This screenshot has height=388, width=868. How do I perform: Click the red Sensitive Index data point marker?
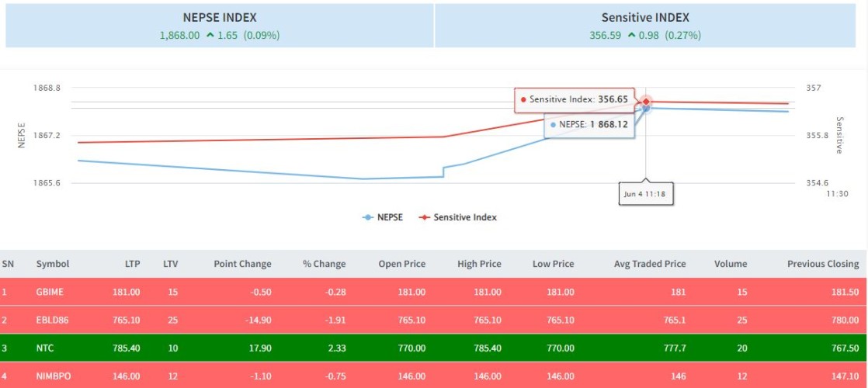coord(645,101)
